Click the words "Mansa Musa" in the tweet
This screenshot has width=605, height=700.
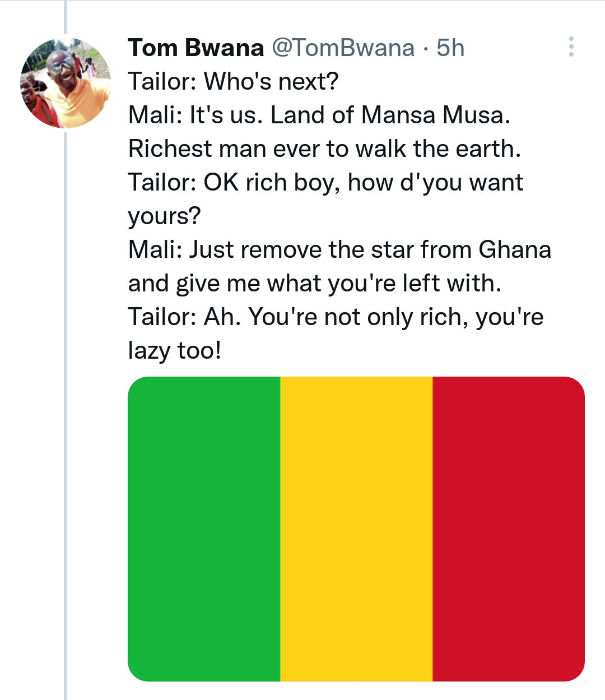click(x=436, y=115)
